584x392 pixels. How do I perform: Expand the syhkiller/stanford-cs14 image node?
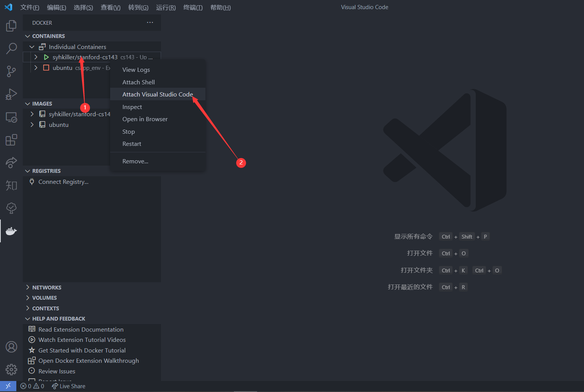tap(32, 114)
